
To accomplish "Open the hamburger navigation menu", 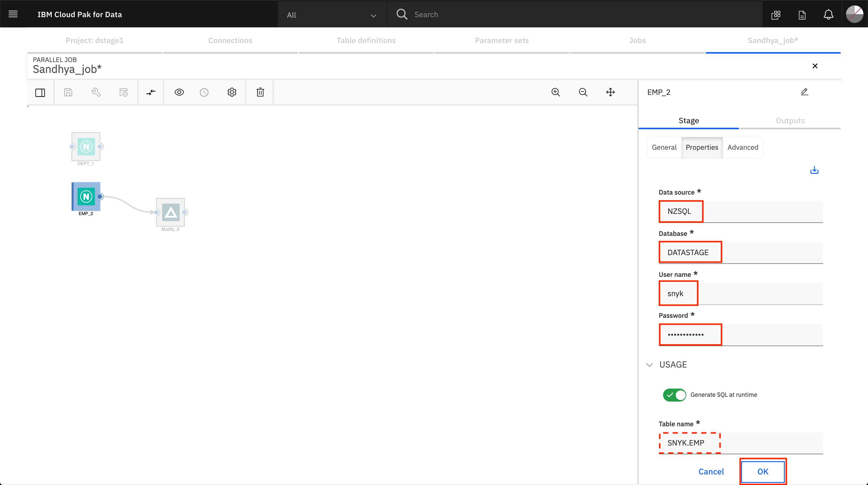I will (x=13, y=14).
